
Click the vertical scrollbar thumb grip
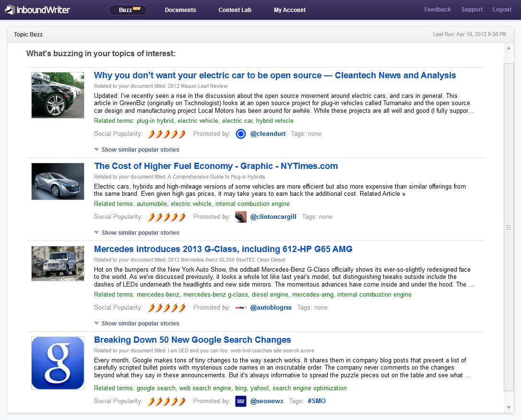[x=509, y=228]
